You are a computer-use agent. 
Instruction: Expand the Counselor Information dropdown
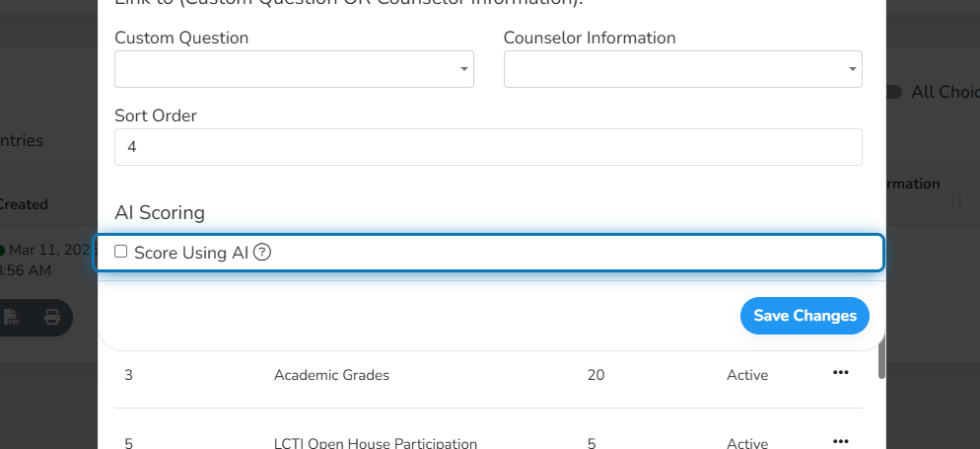pos(683,69)
